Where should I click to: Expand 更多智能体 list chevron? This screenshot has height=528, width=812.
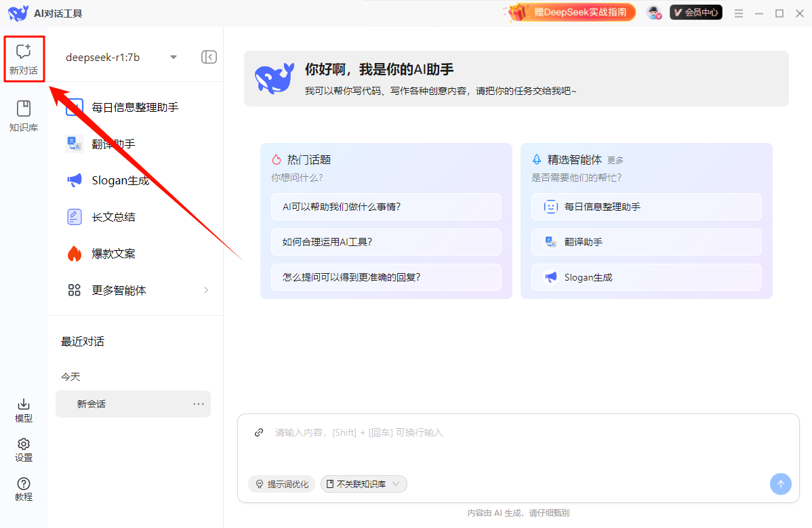[x=206, y=290]
